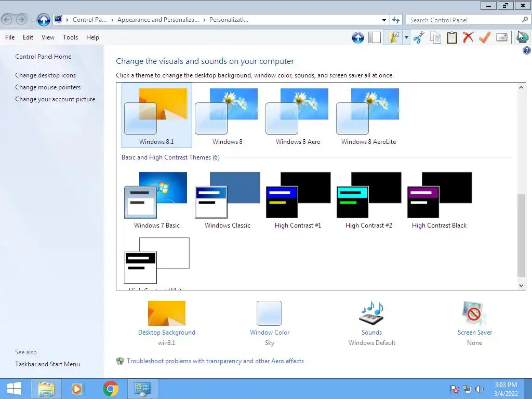Click the Up button beside the address bar
Viewport: 532px width, 399px height.
[44, 20]
